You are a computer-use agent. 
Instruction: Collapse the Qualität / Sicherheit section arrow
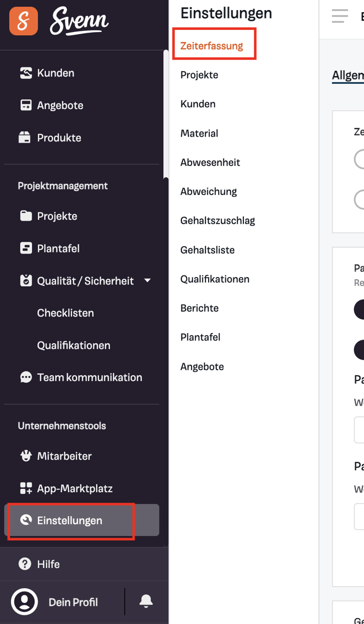[x=147, y=281]
